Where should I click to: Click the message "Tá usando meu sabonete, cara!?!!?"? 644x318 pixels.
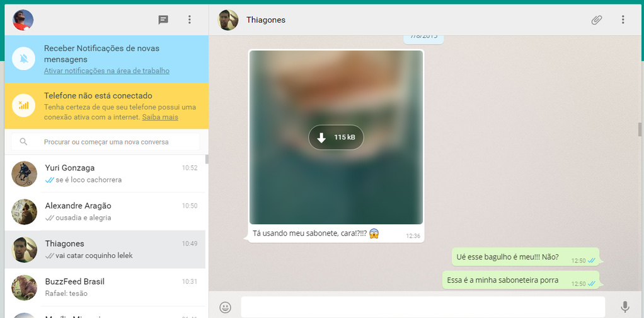coord(309,233)
